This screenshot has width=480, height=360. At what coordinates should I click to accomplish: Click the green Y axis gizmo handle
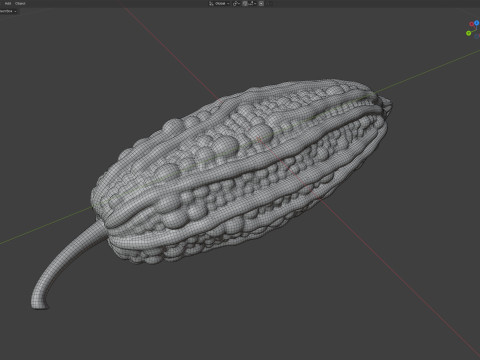click(x=468, y=33)
